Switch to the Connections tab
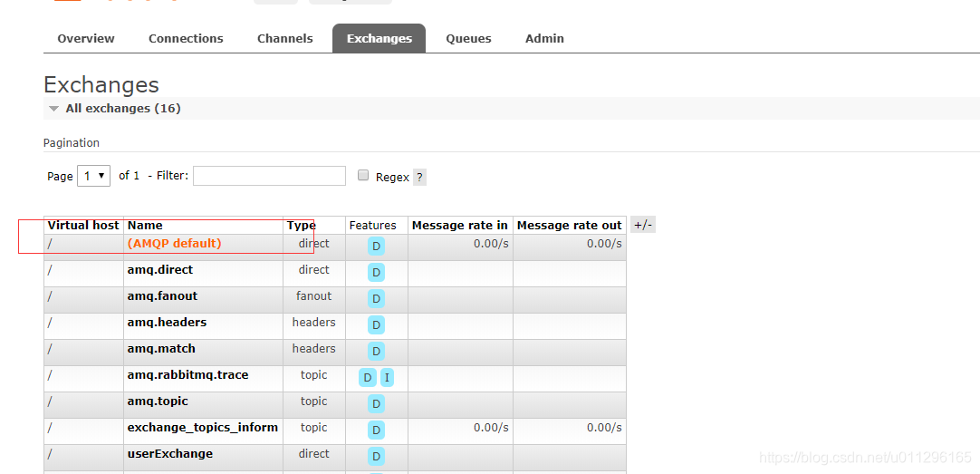 [x=186, y=39]
